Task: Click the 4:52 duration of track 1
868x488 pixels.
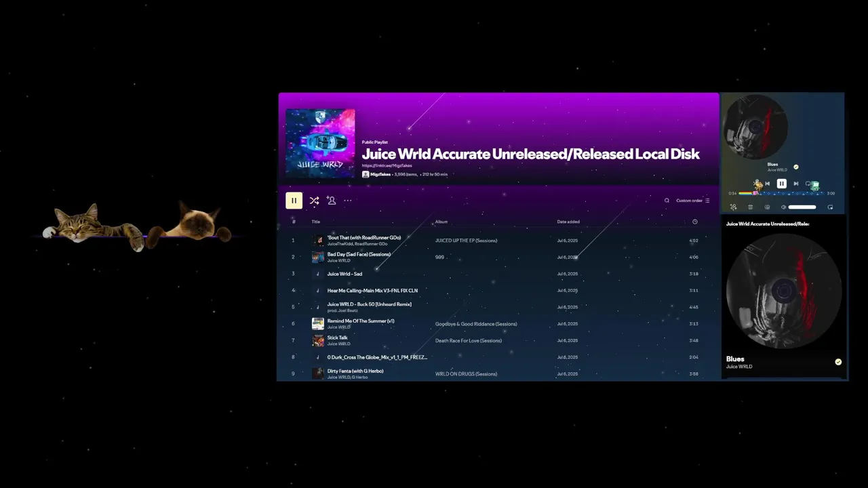Action: pos(694,241)
